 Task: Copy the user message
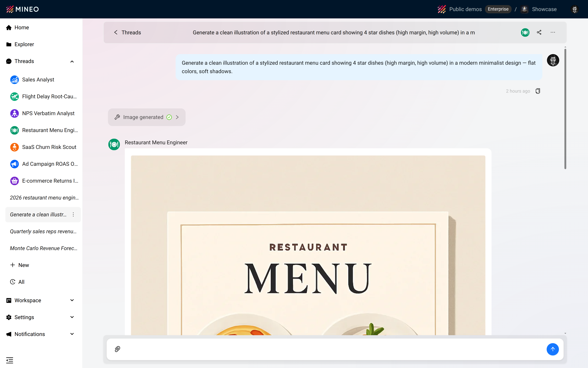click(x=538, y=91)
